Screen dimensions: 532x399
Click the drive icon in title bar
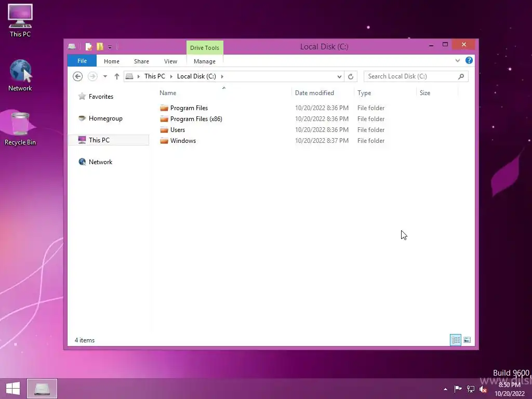pos(72,46)
